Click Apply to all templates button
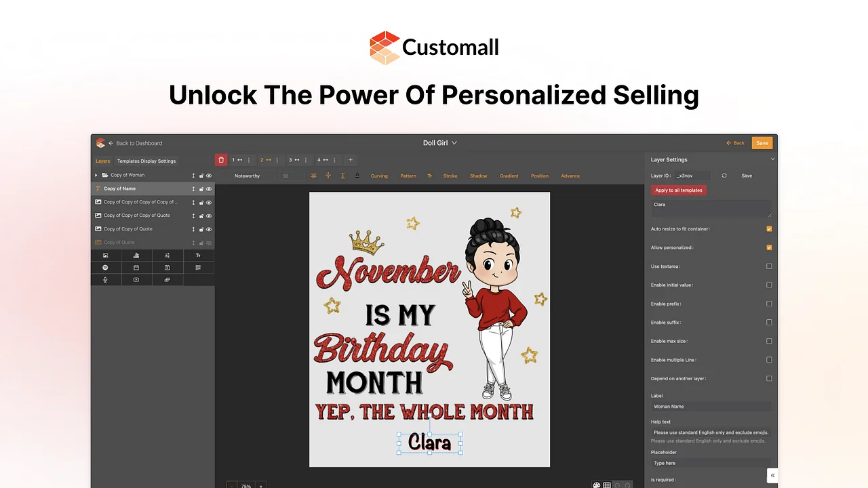The width and height of the screenshot is (868, 488). coord(679,190)
